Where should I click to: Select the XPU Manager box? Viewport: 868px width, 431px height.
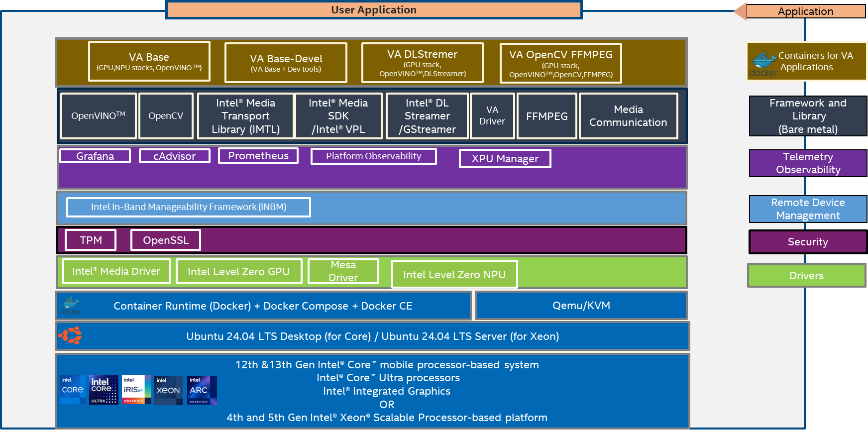505,159
